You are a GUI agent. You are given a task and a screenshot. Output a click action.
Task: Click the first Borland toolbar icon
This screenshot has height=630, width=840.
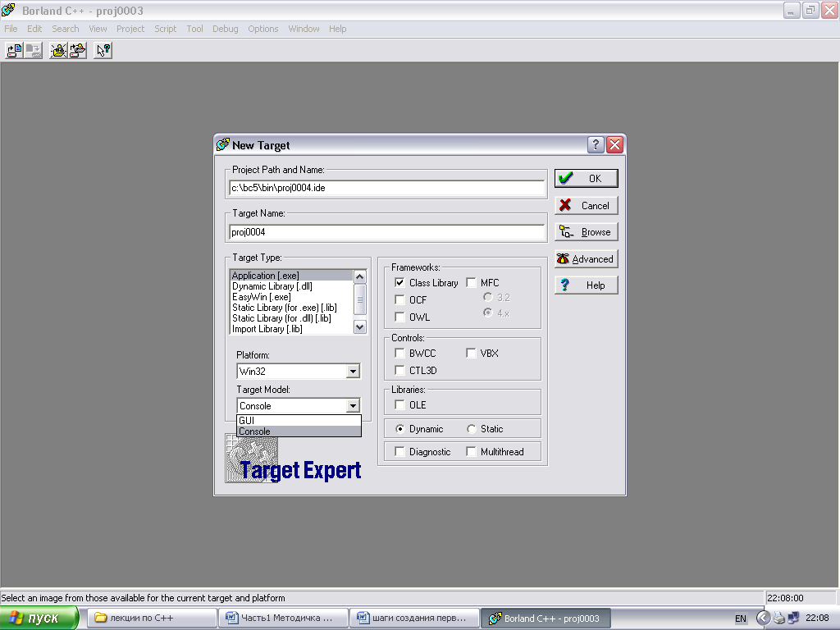click(15, 50)
